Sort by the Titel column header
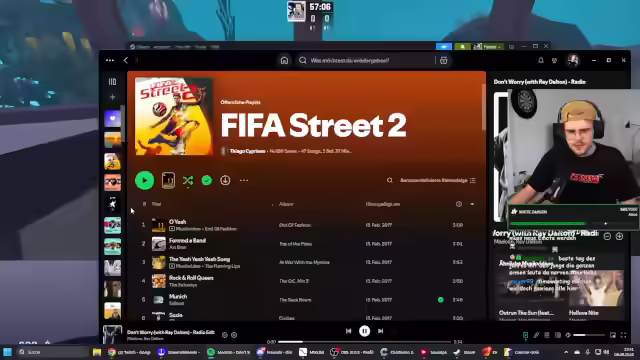This screenshot has width=640, height=360. click(x=156, y=204)
